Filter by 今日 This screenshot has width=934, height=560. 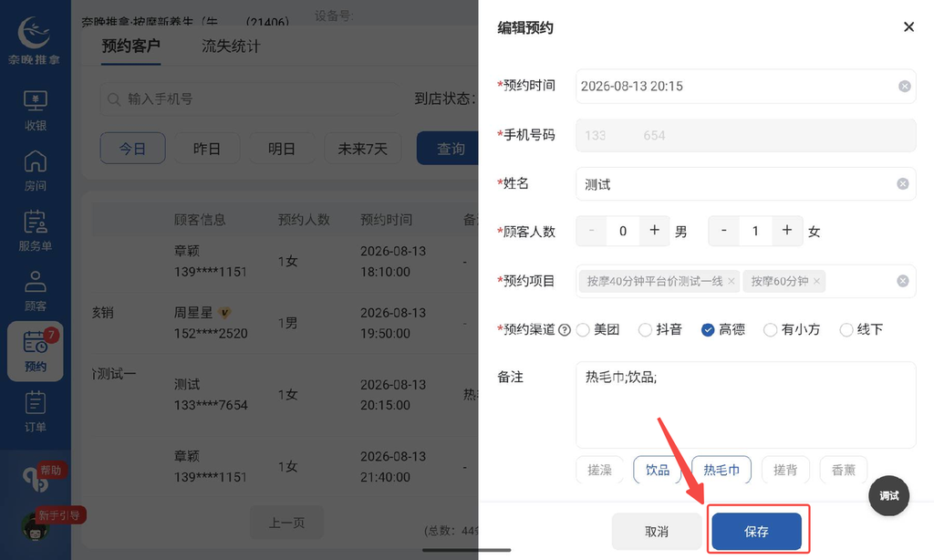[x=132, y=149]
